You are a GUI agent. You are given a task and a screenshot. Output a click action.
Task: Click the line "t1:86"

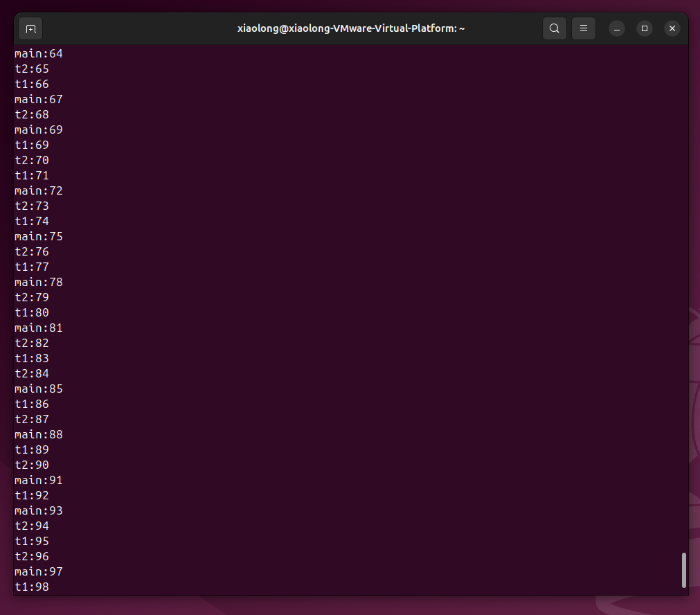pos(32,404)
